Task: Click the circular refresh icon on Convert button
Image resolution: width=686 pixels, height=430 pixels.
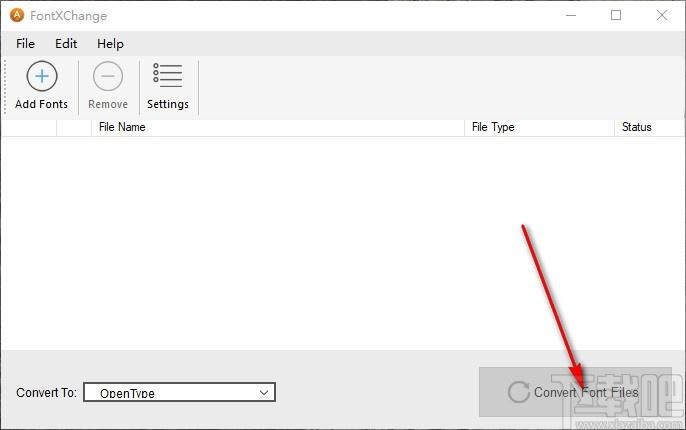Action: coord(519,392)
